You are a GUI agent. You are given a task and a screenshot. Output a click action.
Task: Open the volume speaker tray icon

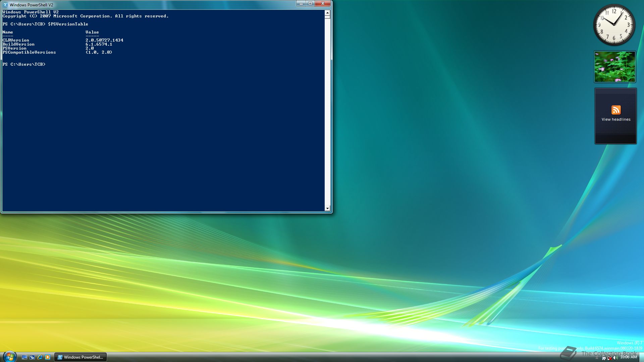pyautogui.click(x=615, y=358)
